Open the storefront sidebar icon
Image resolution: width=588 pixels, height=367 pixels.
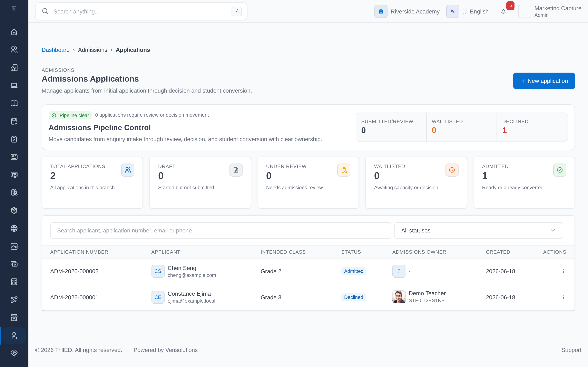14,317
